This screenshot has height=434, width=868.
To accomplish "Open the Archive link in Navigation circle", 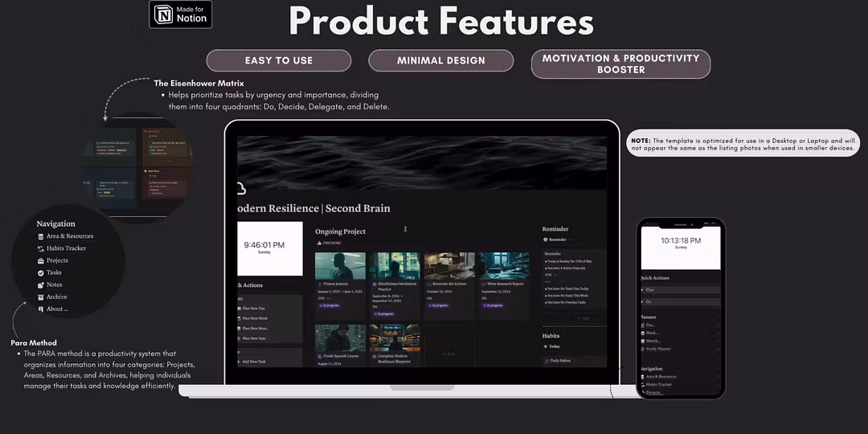I will (56, 297).
